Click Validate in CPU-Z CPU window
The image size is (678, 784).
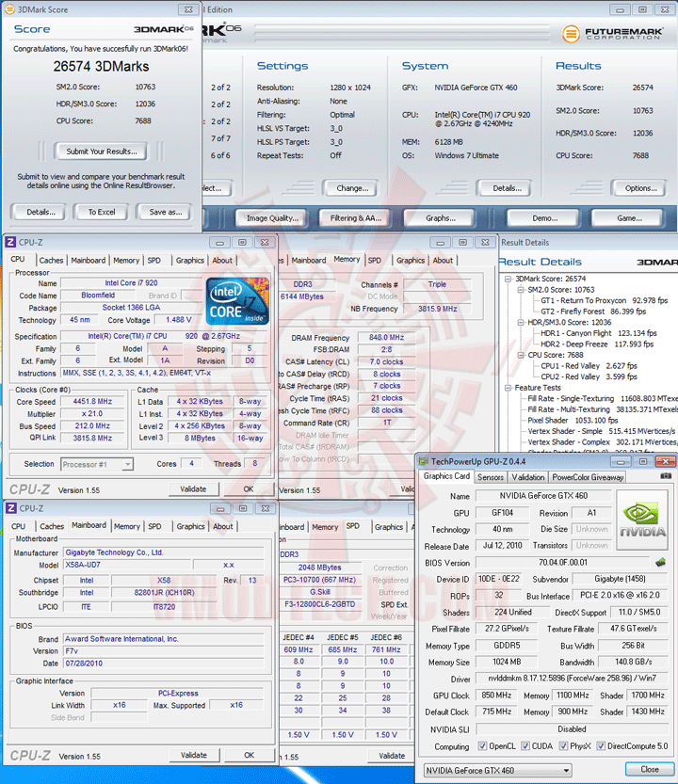click(193, 489)
